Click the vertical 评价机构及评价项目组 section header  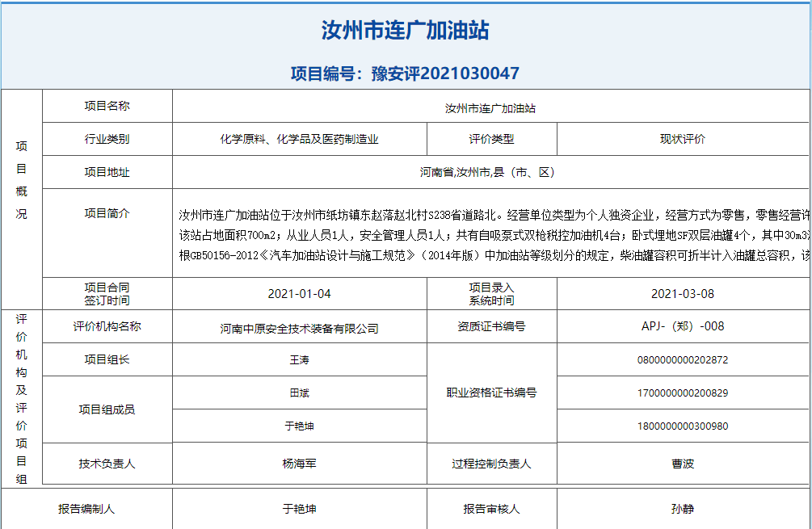click(x=21, y=398)
